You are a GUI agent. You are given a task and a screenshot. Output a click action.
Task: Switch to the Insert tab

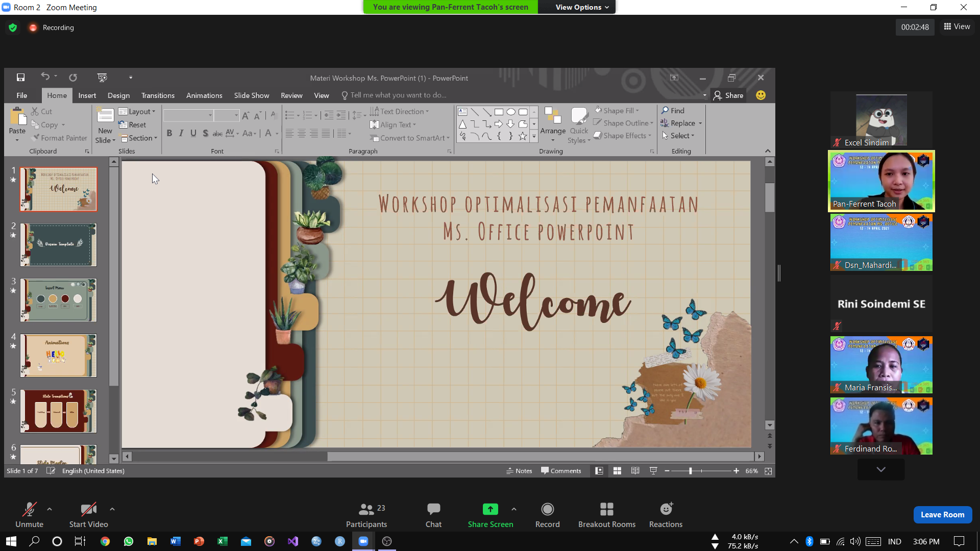click(87, 95)
